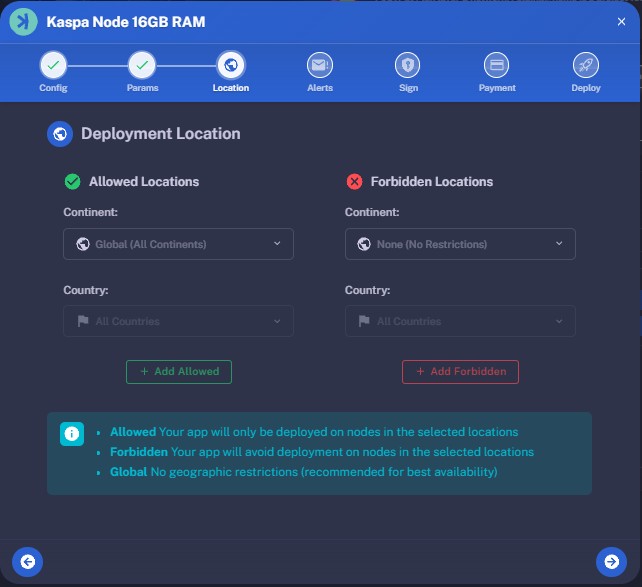This screenshot has height=587, width=642.
Task: Click the Kaspa logo icon in header
Action: click(x=23, y=22)
